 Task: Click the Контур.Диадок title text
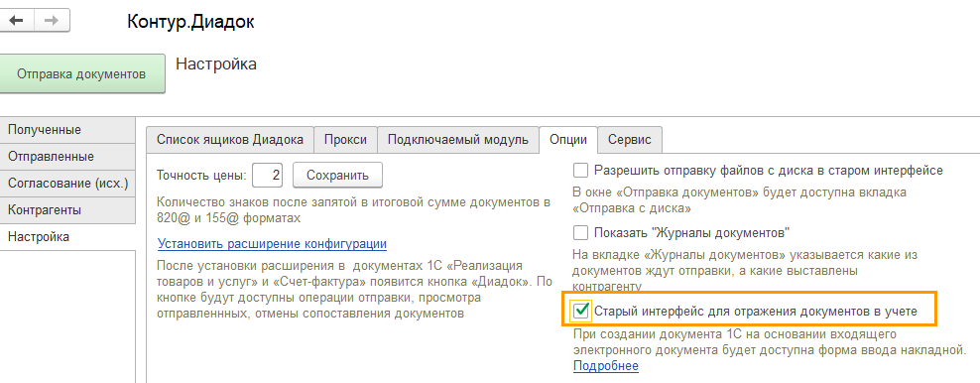pos(190,21)
